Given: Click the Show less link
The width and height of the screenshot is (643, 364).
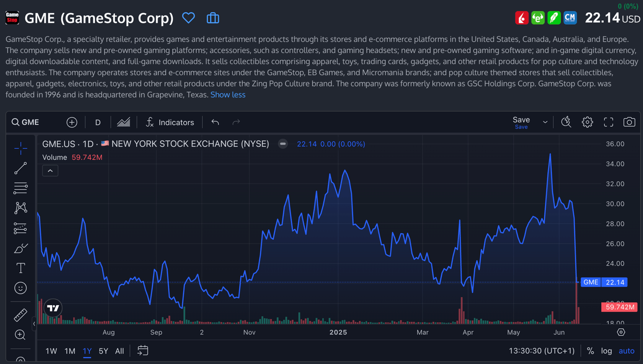Looking at the screenshot, I should point(228,95).
